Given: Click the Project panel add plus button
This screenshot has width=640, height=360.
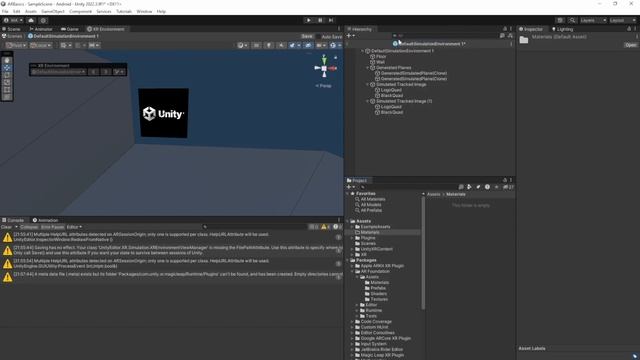Looking at the screenshot, I should point(350,187).
